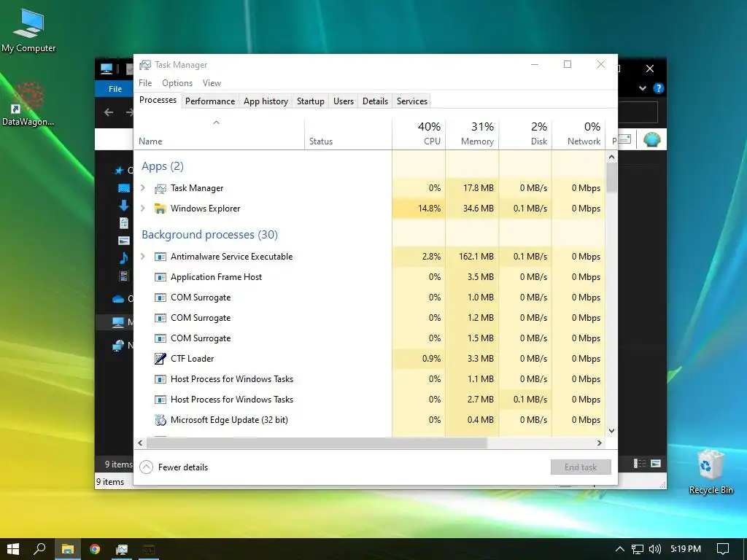Sort by the Status column header

[348, 134]
